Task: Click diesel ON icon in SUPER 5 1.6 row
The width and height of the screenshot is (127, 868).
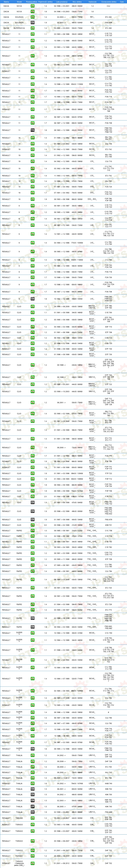Action: [33, 749]
